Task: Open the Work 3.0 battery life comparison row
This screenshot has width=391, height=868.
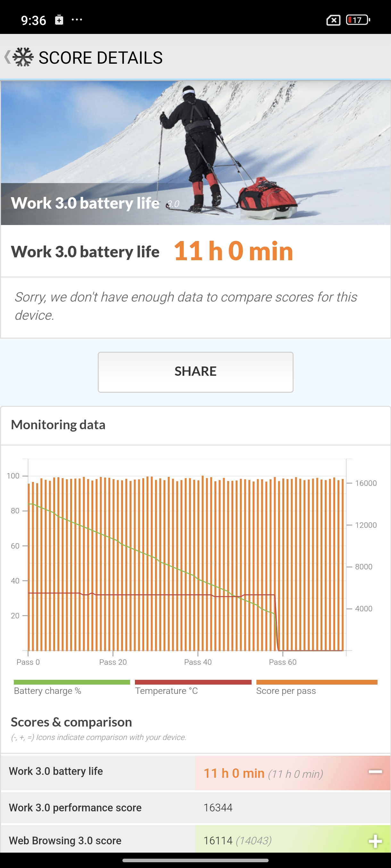Action: point(196,772)
